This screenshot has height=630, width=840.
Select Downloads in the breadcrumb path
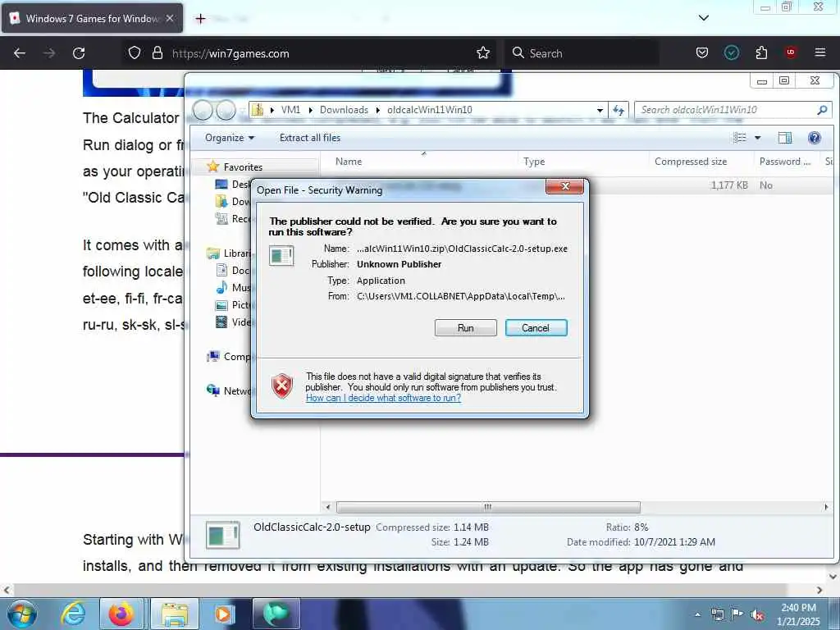pos(344,110)
